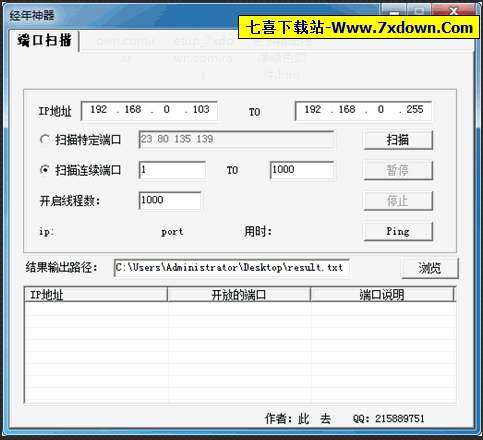This screenshot has height=440, width=483.
Task: Click the 开放的端口 column header
Action: pyautogui.click(x=239, y=295)
